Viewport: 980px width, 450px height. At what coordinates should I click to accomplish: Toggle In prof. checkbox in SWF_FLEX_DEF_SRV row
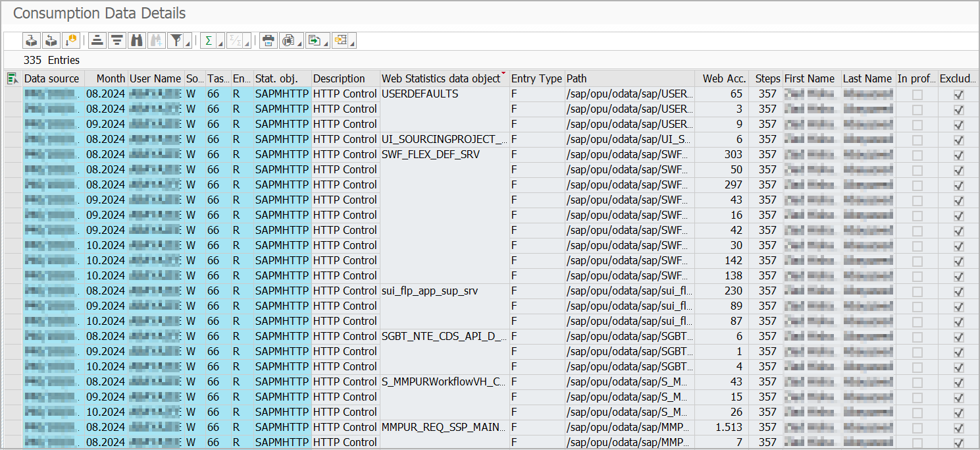coord(917,155)
